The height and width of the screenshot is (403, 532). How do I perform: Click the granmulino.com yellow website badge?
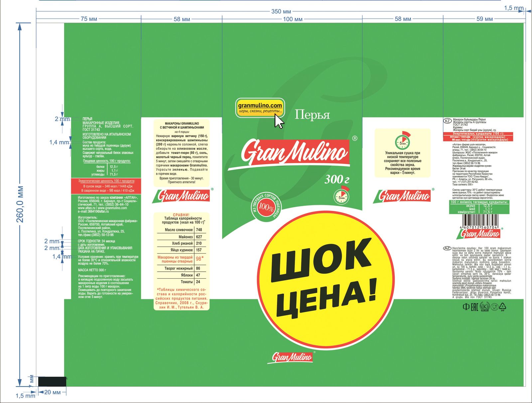260,108
